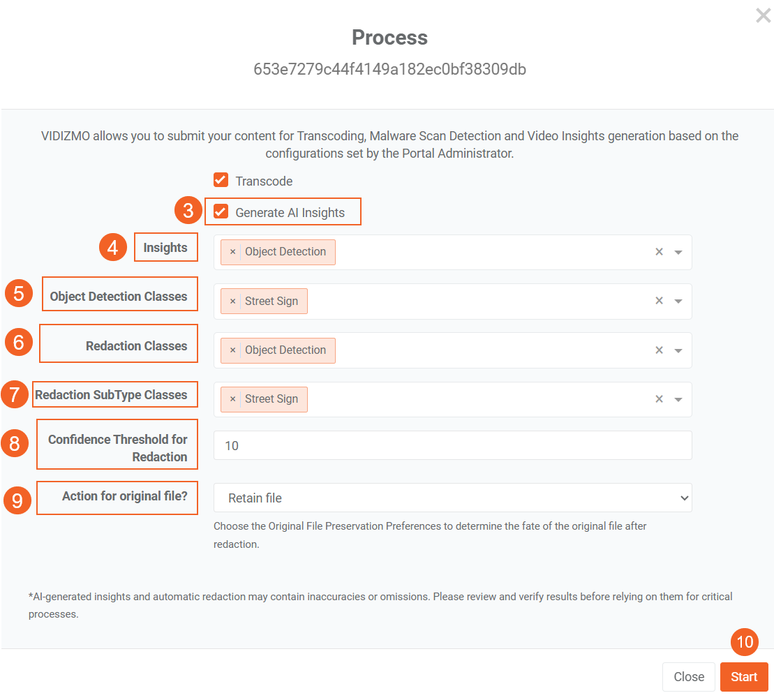The height and width of the screenshot is (700, 774).
Task: Remove the Street Sign tag from Object Detection Classes
Action: coord(232,301)
